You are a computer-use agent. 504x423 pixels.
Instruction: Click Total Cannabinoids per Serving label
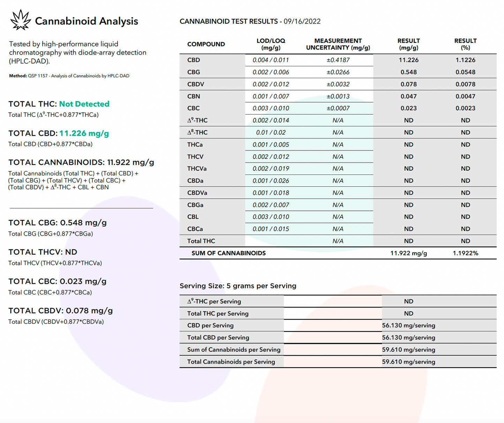click(231, 362)
